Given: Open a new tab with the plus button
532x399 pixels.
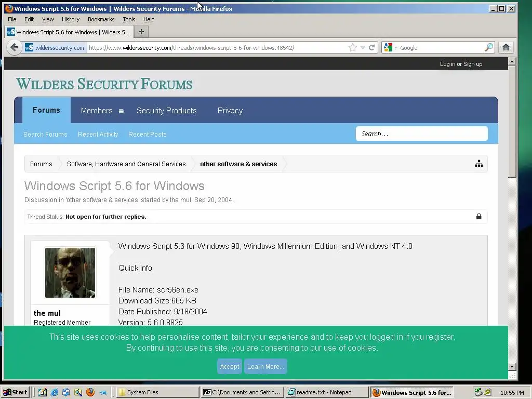Looking at the screenshot, I should [141, 32].
